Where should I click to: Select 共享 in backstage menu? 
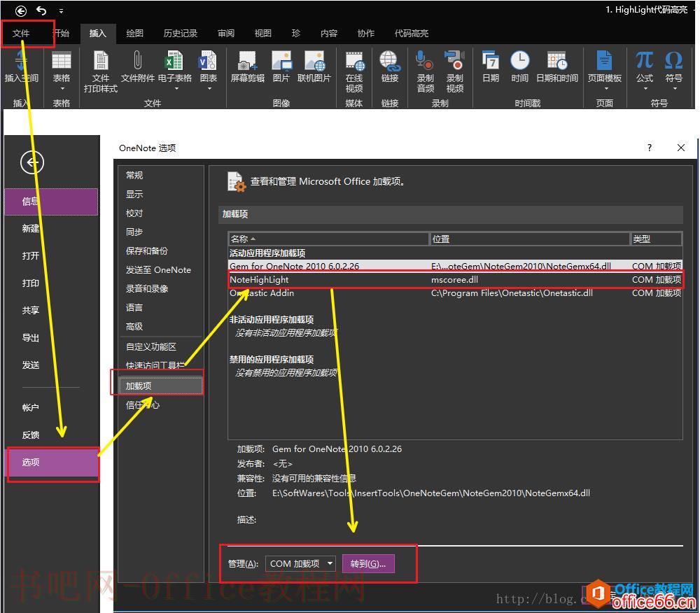(30, 311)
